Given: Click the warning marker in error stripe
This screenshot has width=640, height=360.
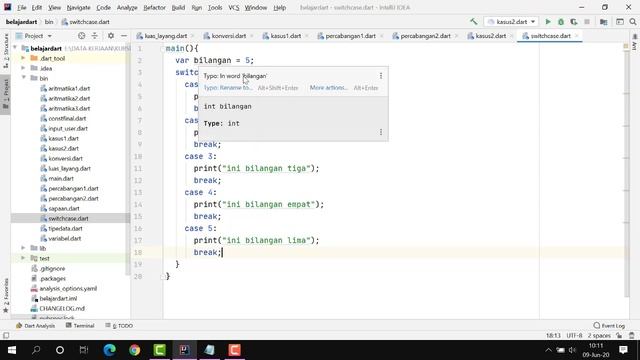Looking at the screenshot, I should click(626, 47).
